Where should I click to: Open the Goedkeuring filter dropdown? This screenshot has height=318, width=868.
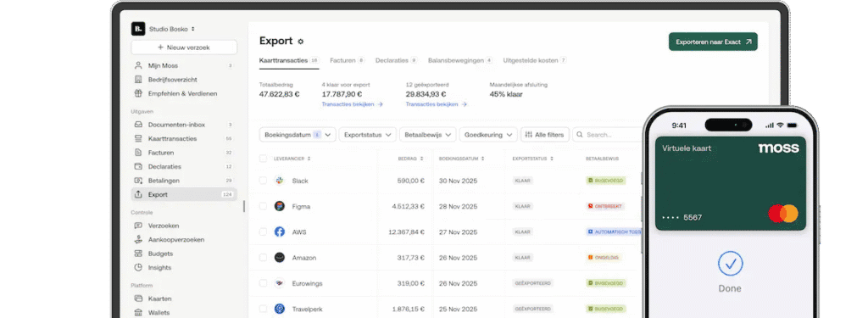point(488,135)
